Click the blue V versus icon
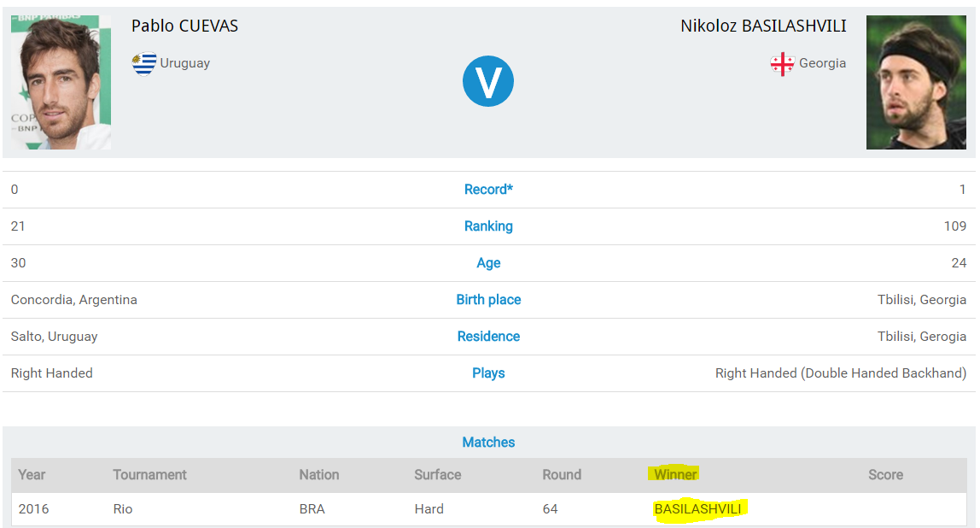The width and height of the screenshot is (980, 528). point(488,81)
